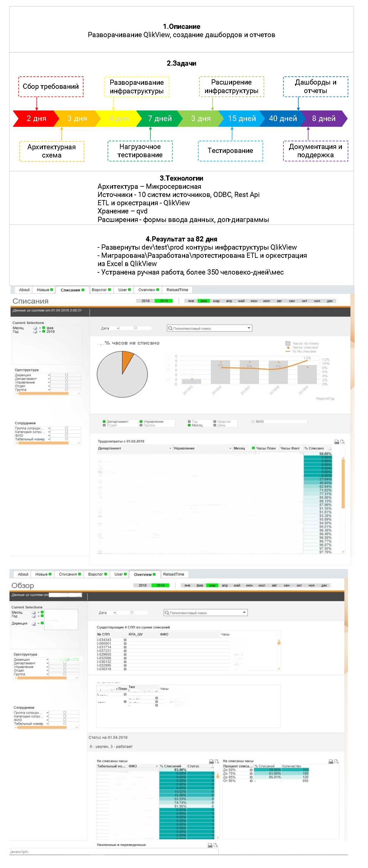Expand СПП row I-031714
368x868 pixels.
125,647
